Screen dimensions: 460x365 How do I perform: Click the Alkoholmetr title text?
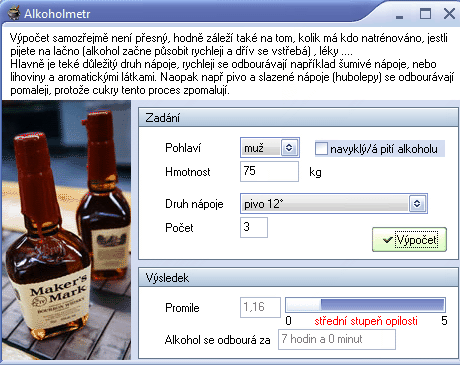pos(57,14)
